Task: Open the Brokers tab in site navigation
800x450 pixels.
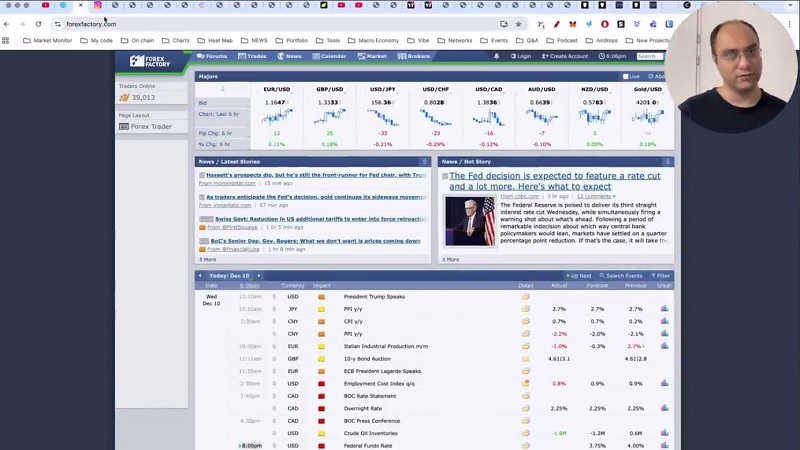Action: (x=414, y=56)
